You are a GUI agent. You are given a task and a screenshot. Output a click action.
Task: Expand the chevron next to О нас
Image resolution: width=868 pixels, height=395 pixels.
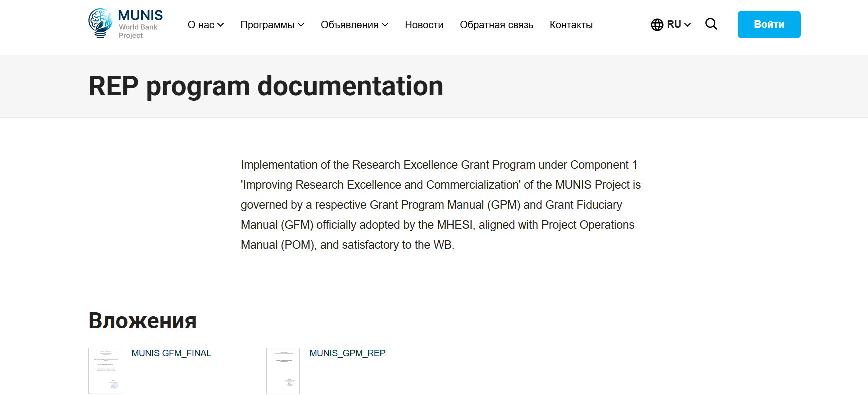coord(220,25)
